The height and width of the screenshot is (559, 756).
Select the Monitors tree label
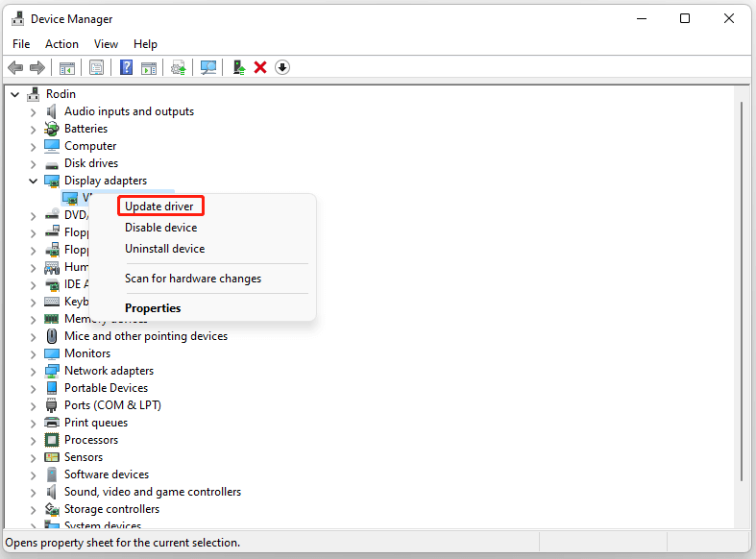click(87, 353)
